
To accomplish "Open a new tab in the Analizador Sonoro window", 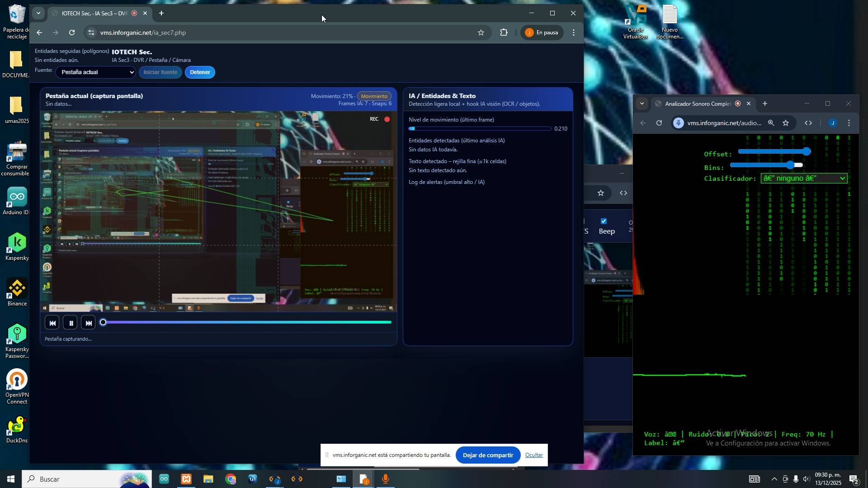I will (765, 104).
